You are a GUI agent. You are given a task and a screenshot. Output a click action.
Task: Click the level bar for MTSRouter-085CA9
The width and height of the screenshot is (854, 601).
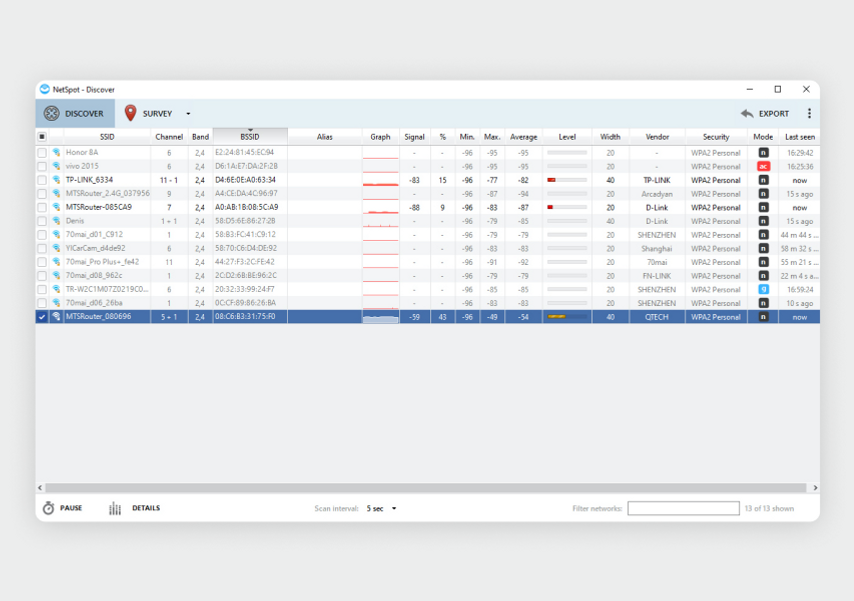(567, 207)
